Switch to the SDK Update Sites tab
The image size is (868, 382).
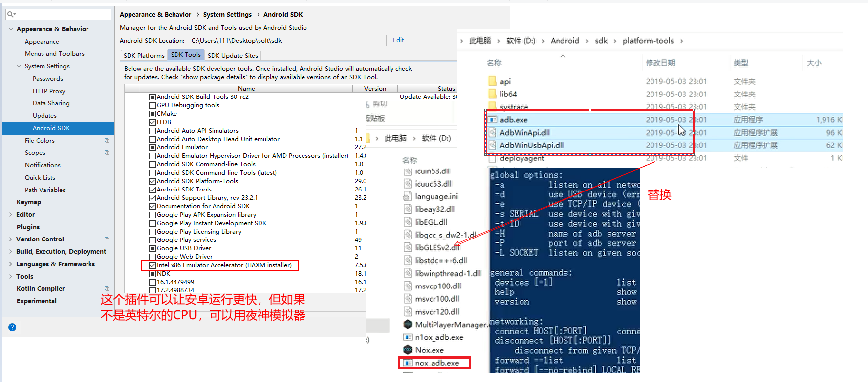(x=232, y=55)
